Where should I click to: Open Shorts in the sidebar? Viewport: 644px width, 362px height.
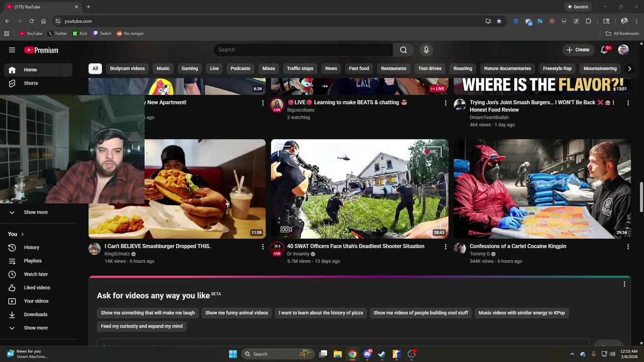(38, 83)
